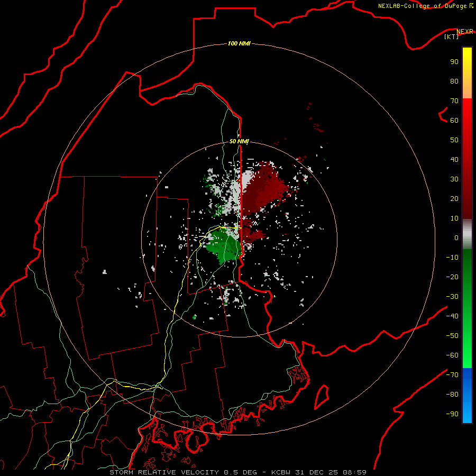476x476 pixels.
Task: Click the 20 value on velocity scale
Action: [454, 198]
